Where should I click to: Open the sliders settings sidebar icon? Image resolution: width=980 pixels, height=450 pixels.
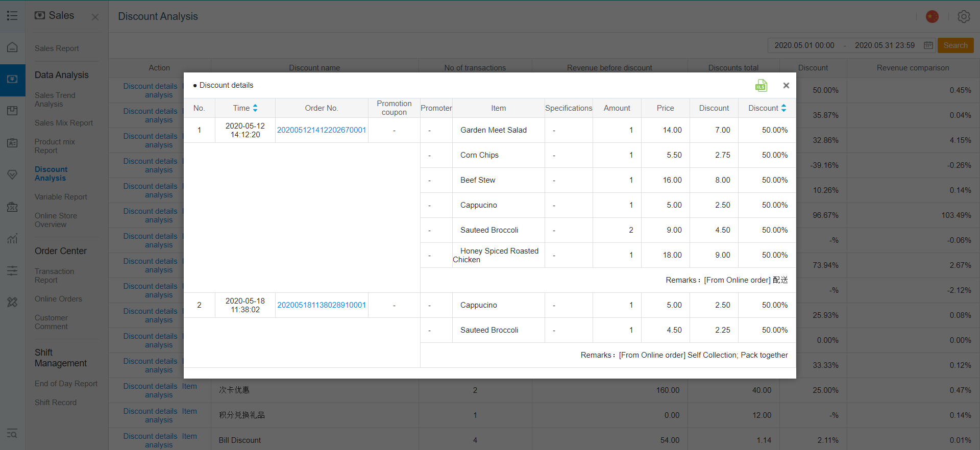[x=12, y=270]
